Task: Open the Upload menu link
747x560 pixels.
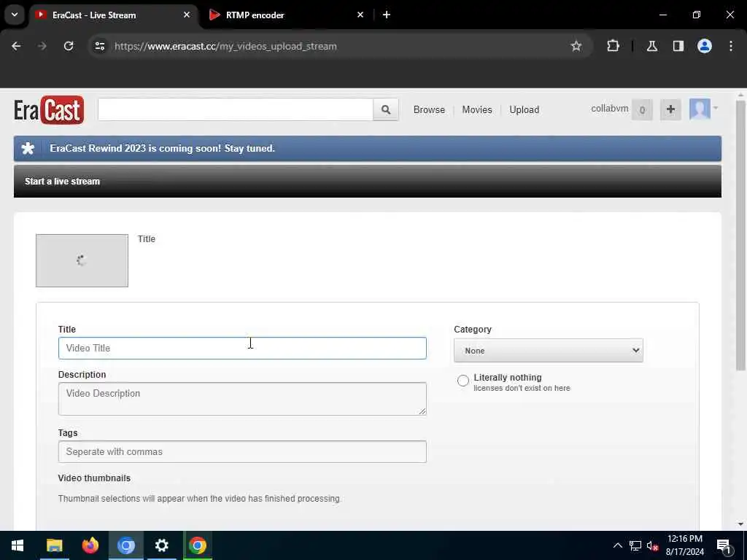Action: [x=524, y=109]
